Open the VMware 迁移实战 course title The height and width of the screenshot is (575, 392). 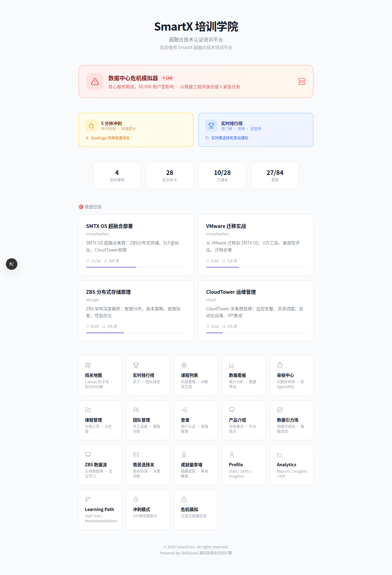tap(226, 226)
